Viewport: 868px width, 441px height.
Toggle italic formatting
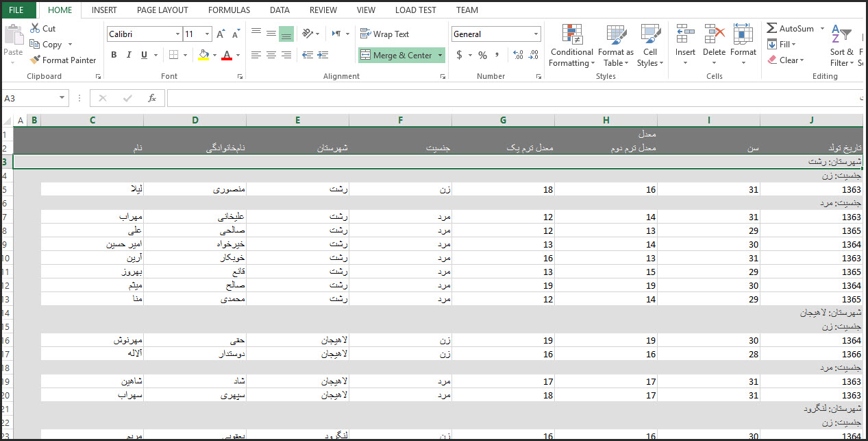pyautogui.click(x=129, y=55)
